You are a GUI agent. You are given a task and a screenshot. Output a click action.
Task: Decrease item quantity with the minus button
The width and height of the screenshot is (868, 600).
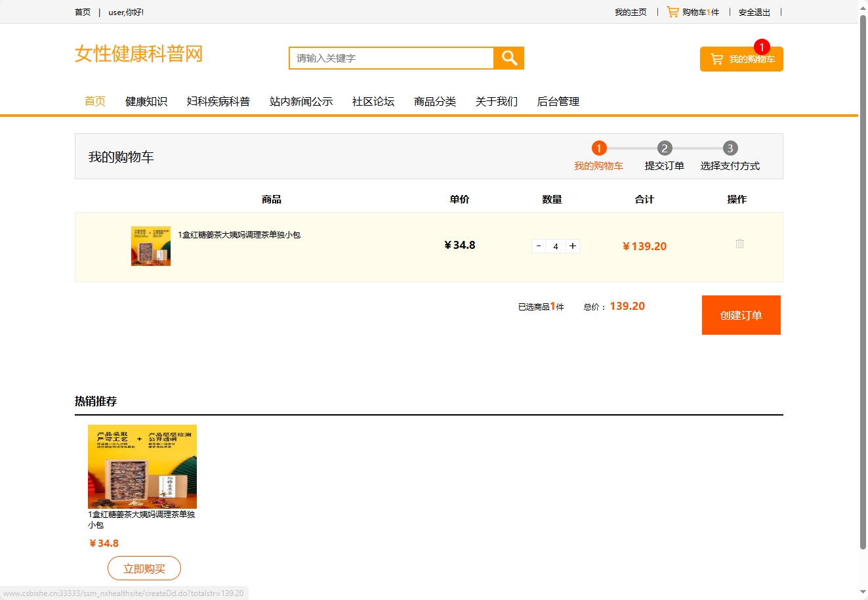[x=538, y=246]
